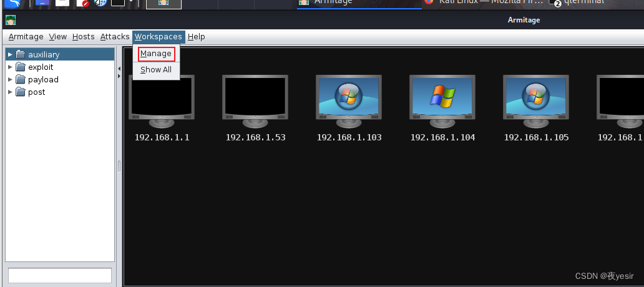Select the auxiliary folder icon
This screenshot has width=644, height=287.
pos(21,54)
